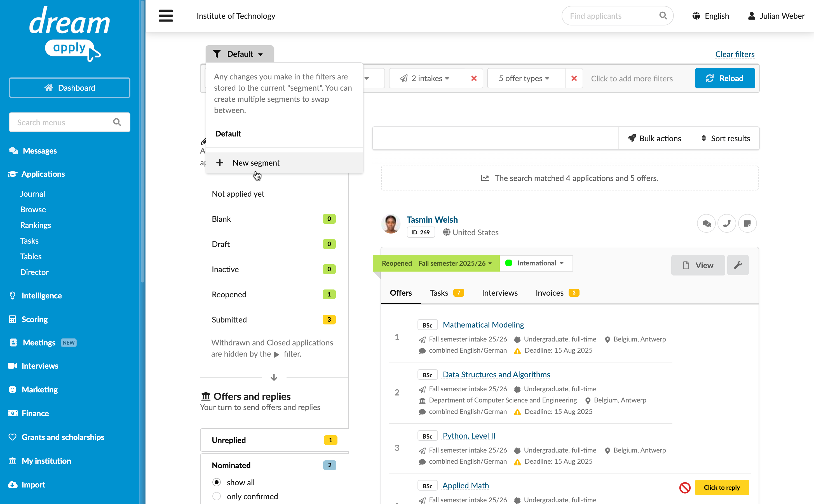Viewport: 814px width, 504px height.
Task: Open Scoring in the sidebar
Action: coord(34,319)
